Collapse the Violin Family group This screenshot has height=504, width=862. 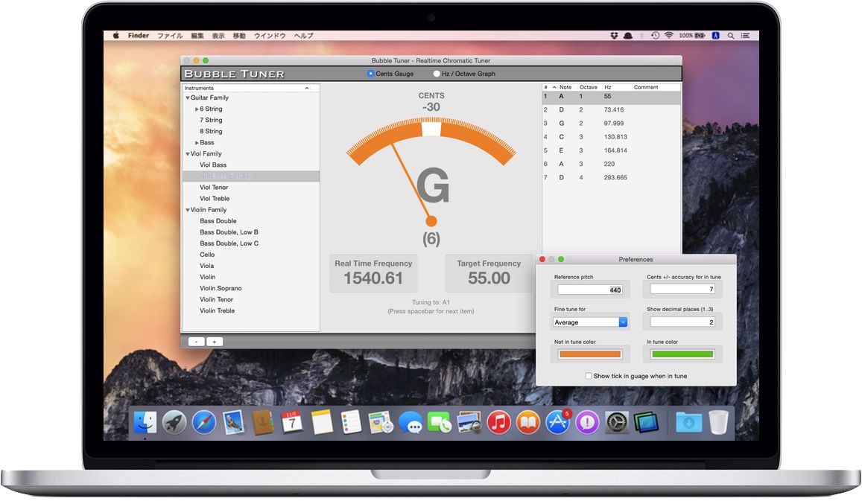coord(188,211)
